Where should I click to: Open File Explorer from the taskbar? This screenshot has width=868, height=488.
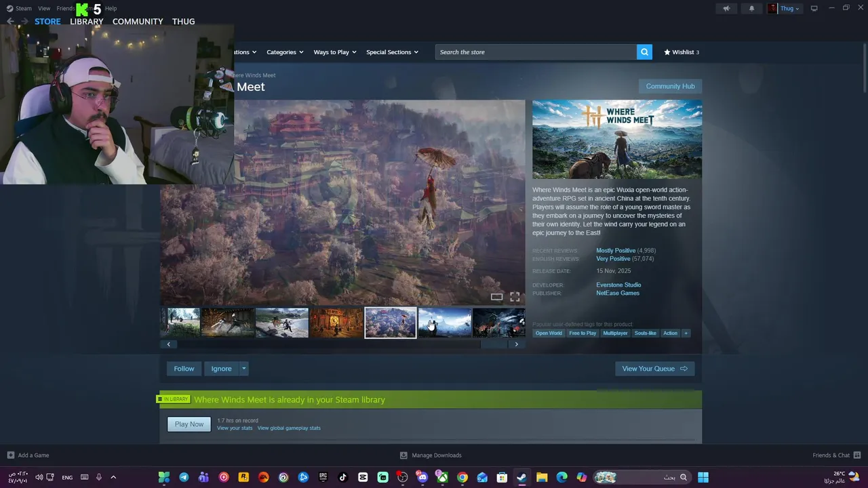[x=542, y=477]
